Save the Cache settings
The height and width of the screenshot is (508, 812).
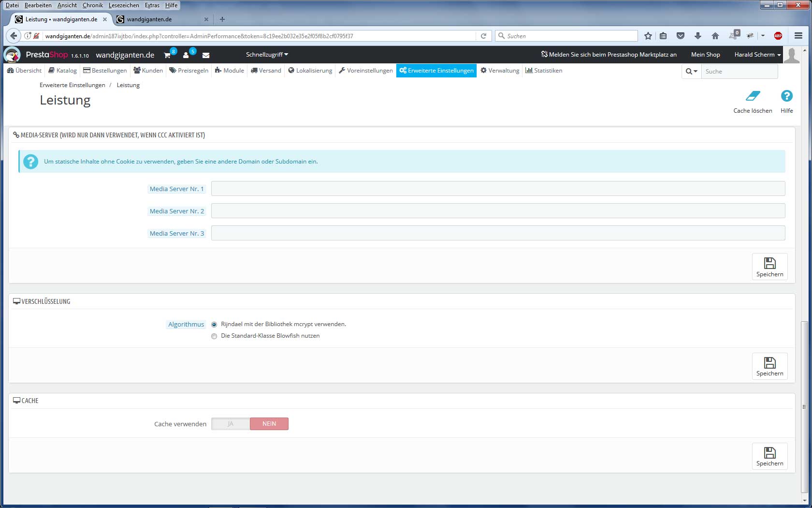tap(769, 456)
